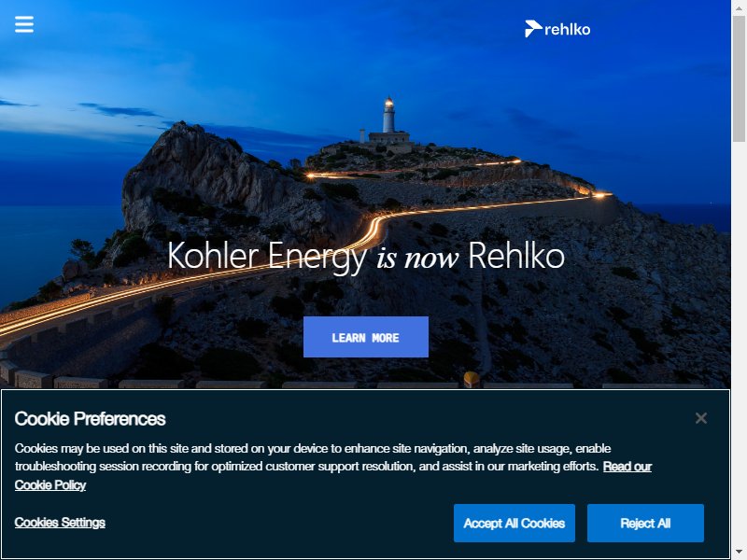
Task: Open the Cookies Settings link
Action: pos(60,523)
